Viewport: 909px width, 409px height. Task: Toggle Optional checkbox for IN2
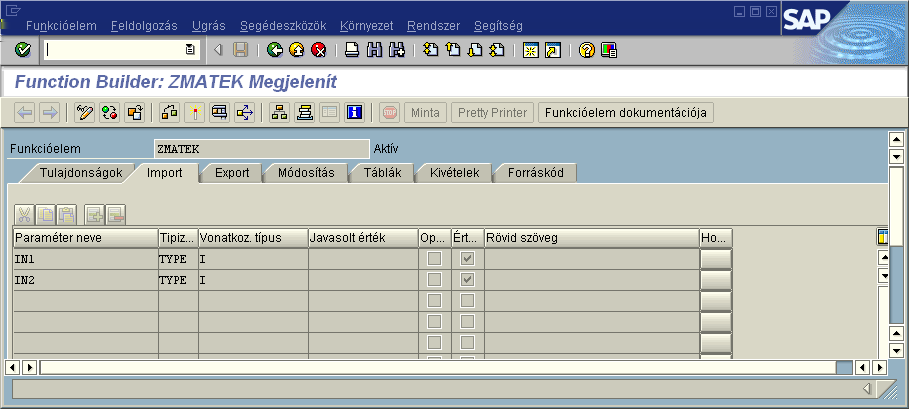click(434, 280)
